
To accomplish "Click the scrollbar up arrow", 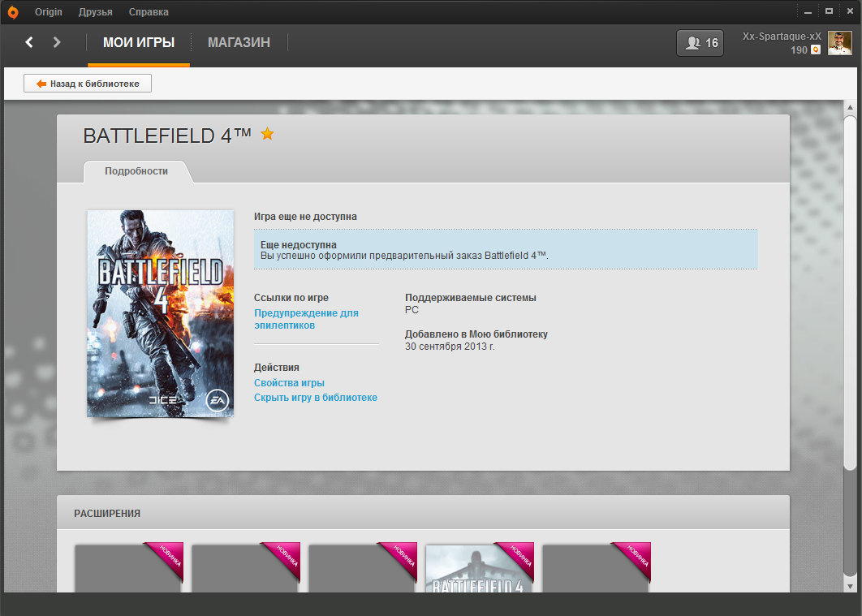I will [x=850, y=106].
